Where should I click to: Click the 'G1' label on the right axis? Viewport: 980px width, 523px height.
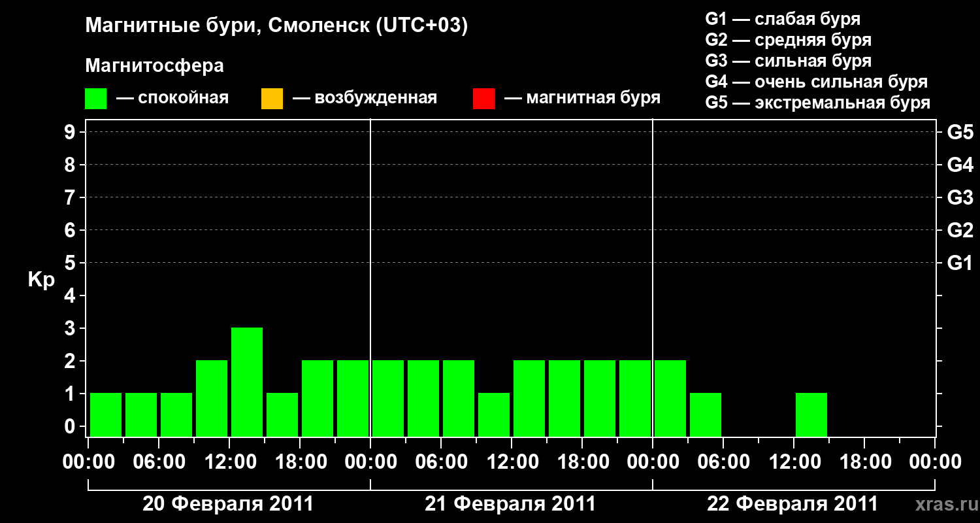960,263
